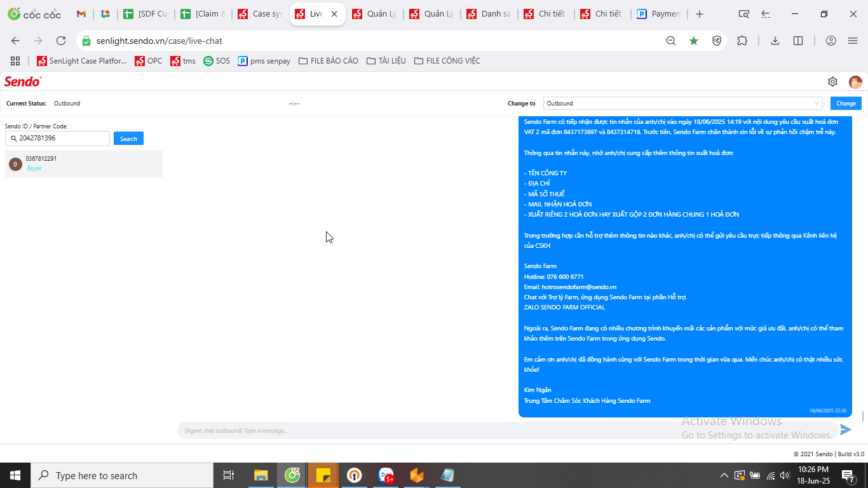Viewport: 868px width, 488px height.
Task: Switch to the Case sys tab
Action: [261, 14]
